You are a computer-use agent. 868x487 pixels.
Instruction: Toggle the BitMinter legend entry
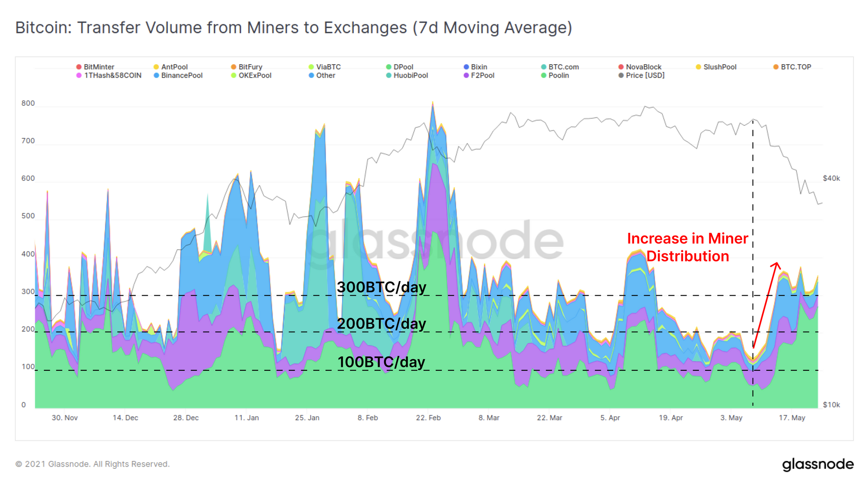coord(99,67)
